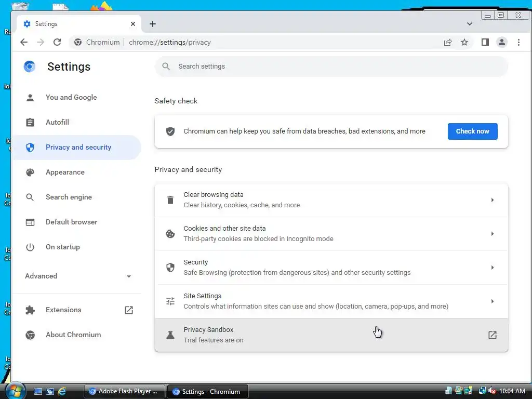Image resolution: width=532 pixels, height=399 pixels.
Task: Click the Search settings field
Action: [331, 66]
